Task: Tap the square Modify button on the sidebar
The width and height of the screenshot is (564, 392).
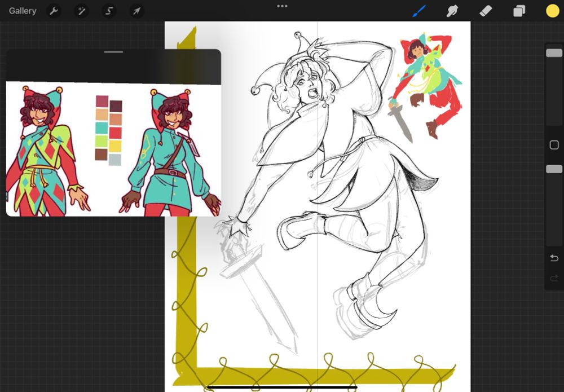Action: pyautogui.click(x=554, y=145)
